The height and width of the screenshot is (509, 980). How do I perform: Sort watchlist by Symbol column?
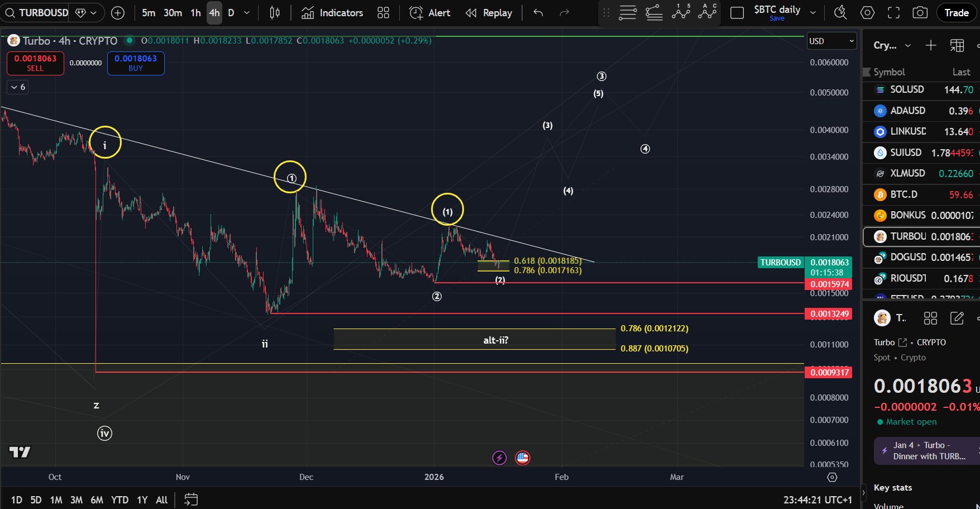pyautogui.click(x=889, y=72)
